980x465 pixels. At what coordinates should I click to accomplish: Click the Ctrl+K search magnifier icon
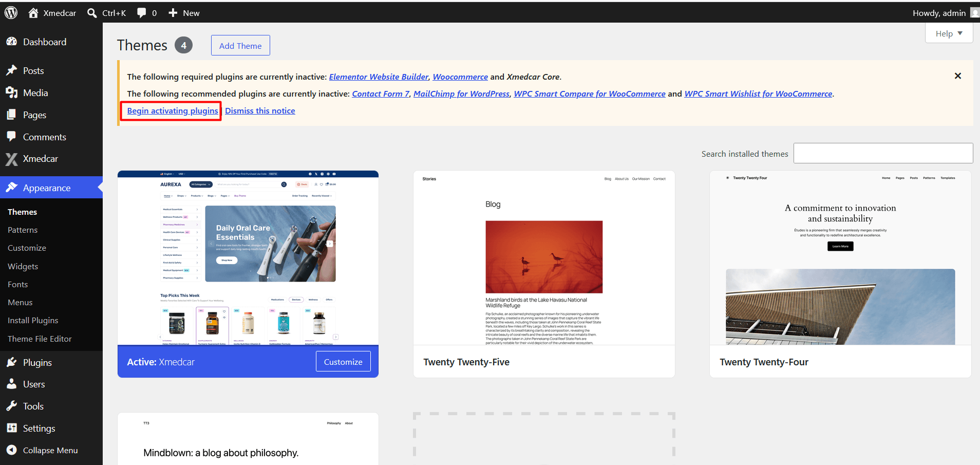92,13
